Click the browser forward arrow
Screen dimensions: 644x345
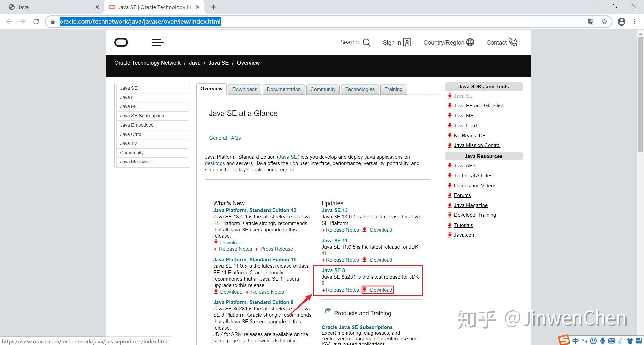(x=22, y=22)
